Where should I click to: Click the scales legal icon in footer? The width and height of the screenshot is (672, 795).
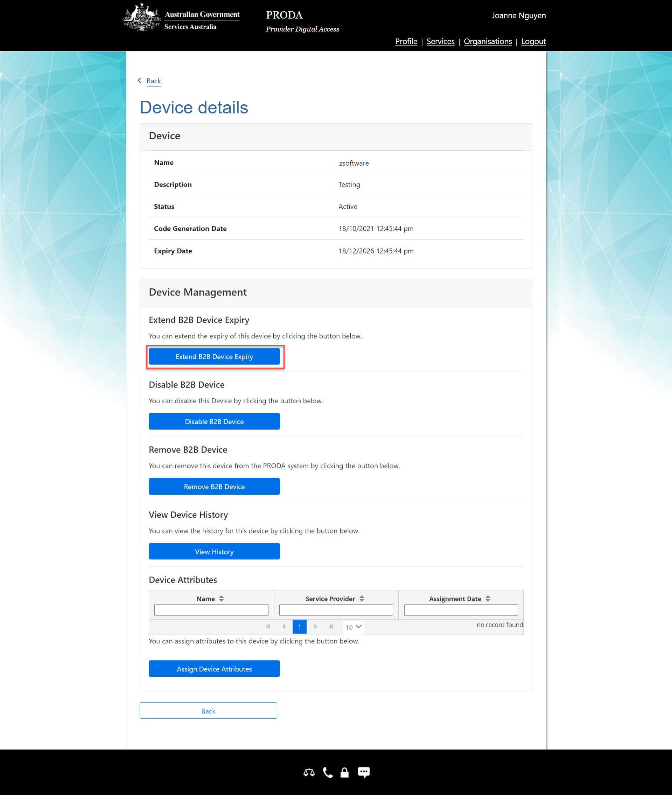[309, 773]
